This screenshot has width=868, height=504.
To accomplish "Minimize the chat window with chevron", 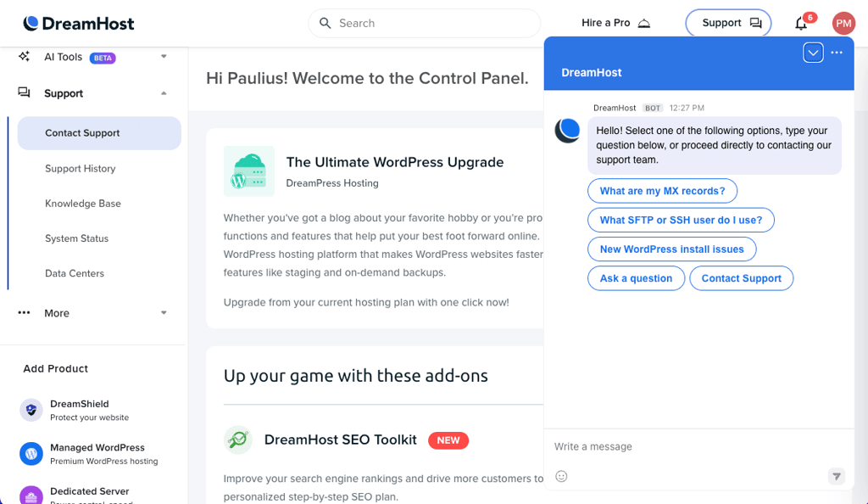I will [x=813, y=53].
